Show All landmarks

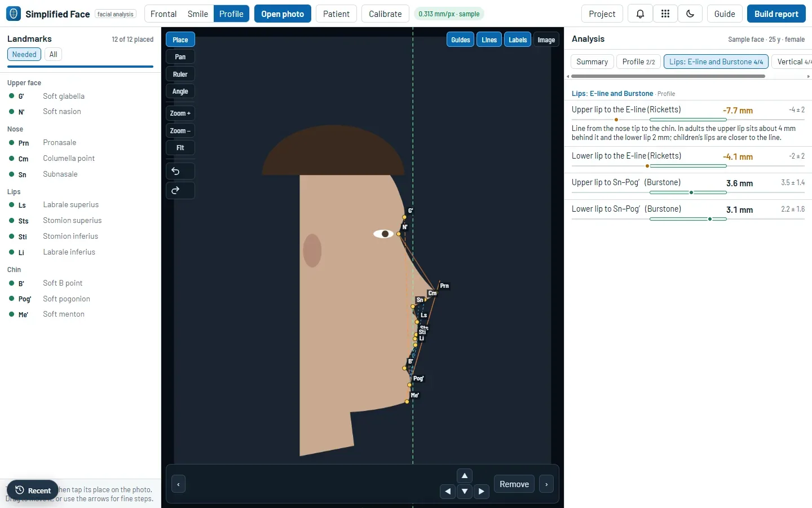click(53, 54)
